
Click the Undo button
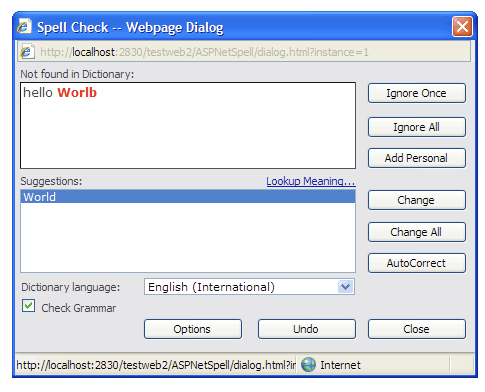(306, 329)
